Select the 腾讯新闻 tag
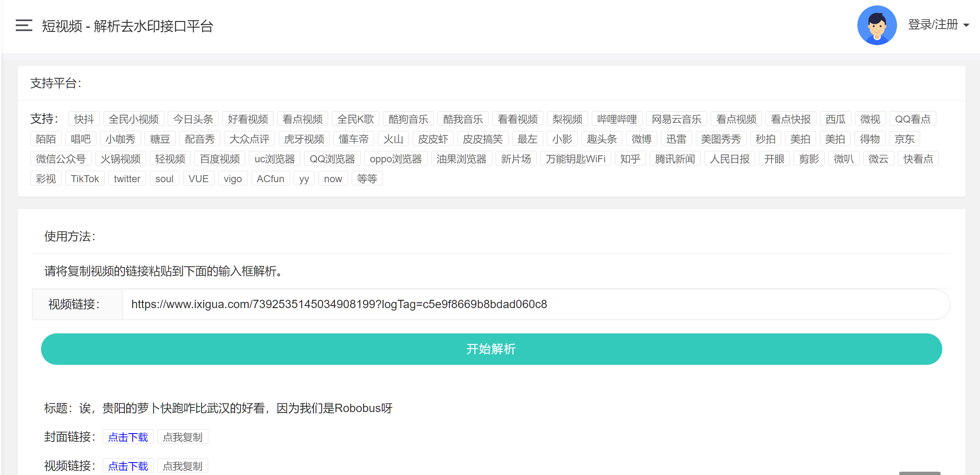Screen dimensions: 980x475 (675, 159)
